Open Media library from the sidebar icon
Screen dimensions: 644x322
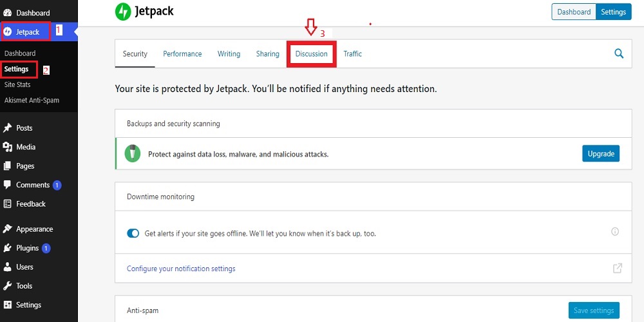(8, 147)
